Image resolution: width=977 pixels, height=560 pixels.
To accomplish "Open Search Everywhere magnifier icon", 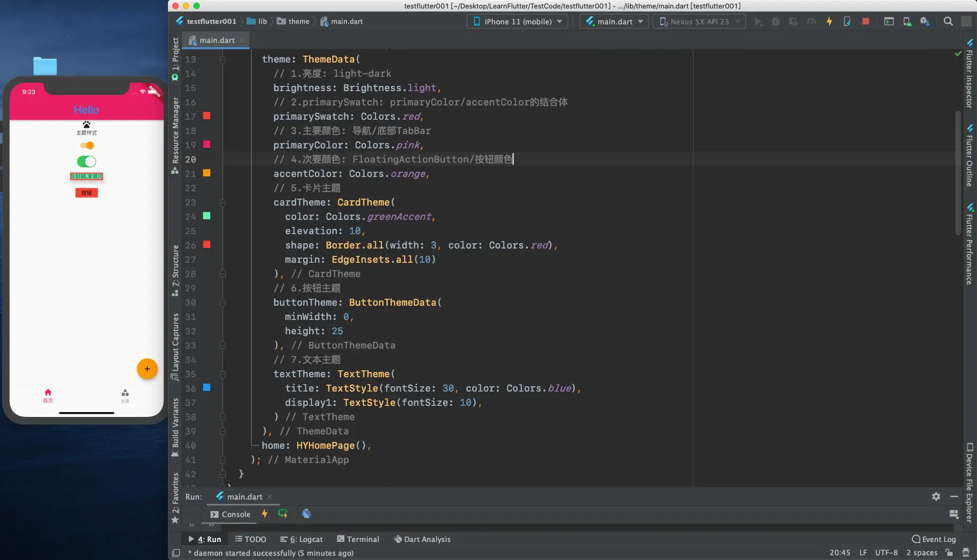I will (x=948, y=22).
